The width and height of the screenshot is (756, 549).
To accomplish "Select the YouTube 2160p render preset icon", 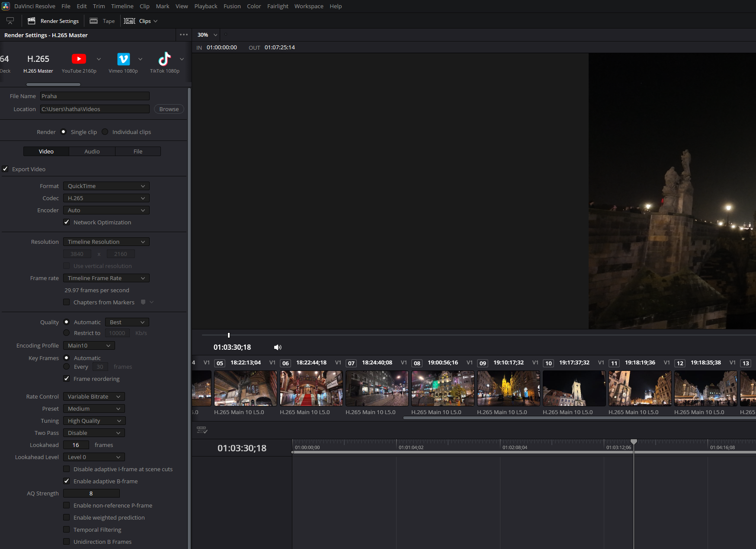I will point(79,59).
